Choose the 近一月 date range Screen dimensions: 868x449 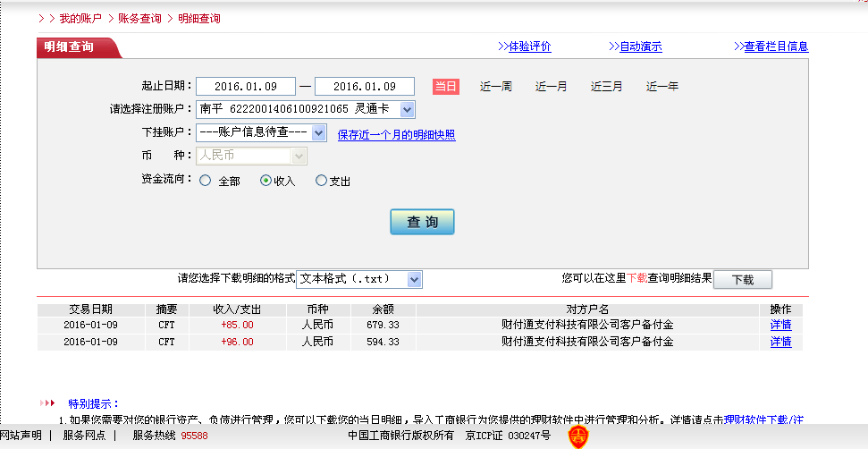coord(551,87)
